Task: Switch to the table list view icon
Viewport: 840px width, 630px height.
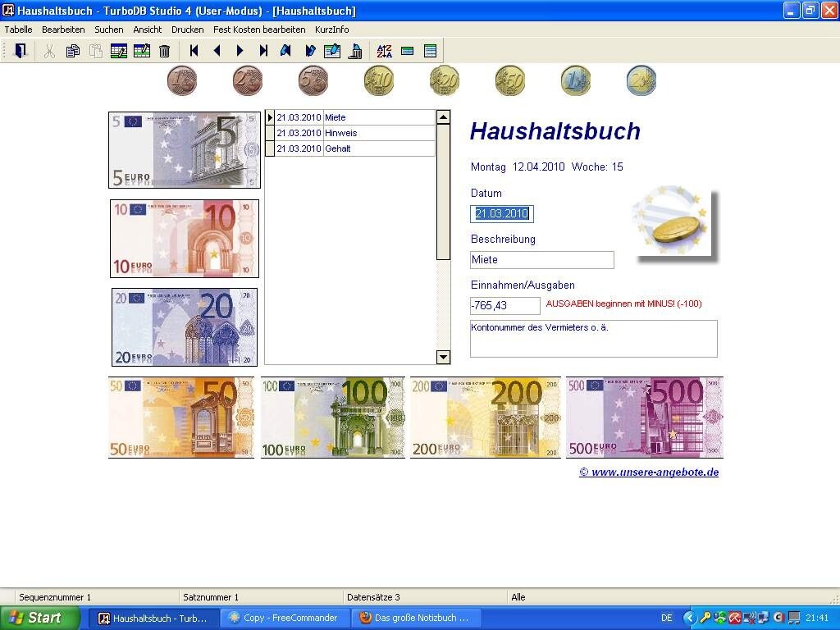Action: [x=430, y=51]
